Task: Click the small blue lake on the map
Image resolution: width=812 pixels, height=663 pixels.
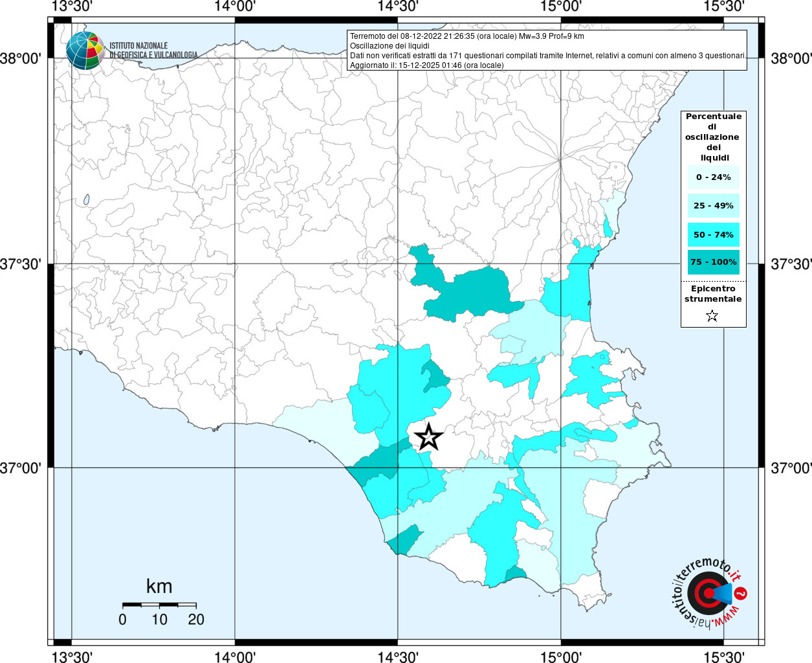Action: coord(86,200)
